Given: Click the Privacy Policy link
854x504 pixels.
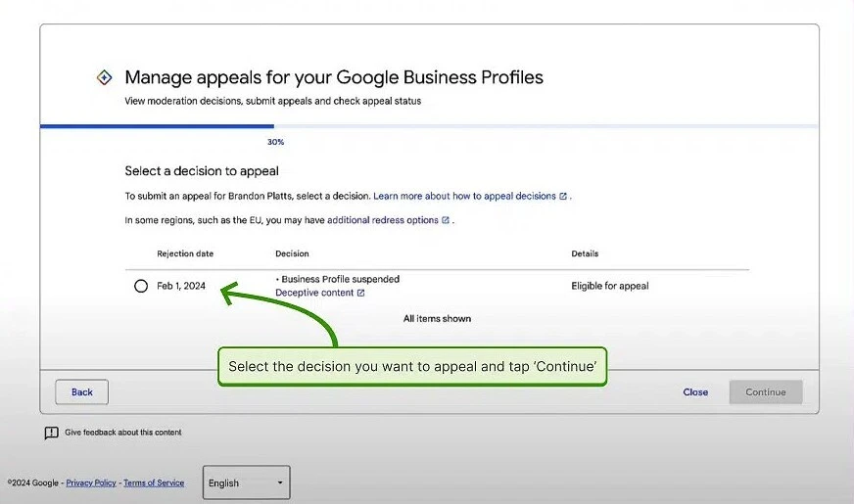Looking at the screenshot, I should click(x=91, y=482).
